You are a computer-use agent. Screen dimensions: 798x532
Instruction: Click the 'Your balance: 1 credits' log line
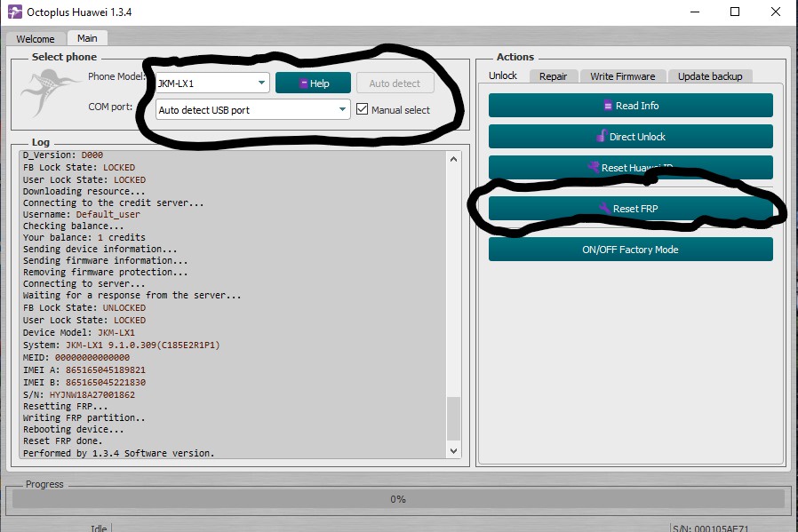point(84,237)
